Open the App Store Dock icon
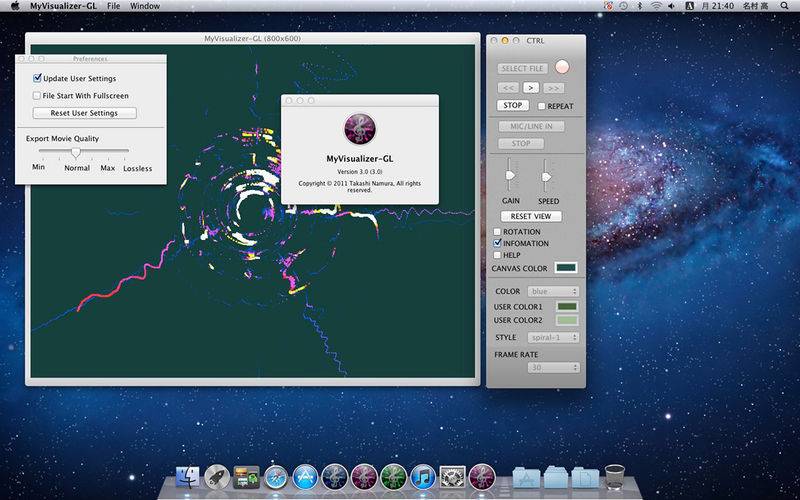This screenshot has width=800, height=500. 305,478
